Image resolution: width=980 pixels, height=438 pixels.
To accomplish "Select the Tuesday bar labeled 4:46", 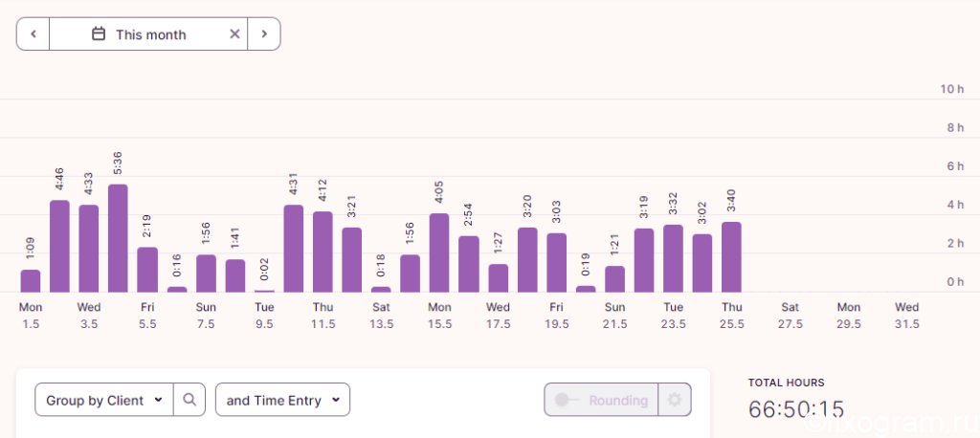I will point(59,246).
